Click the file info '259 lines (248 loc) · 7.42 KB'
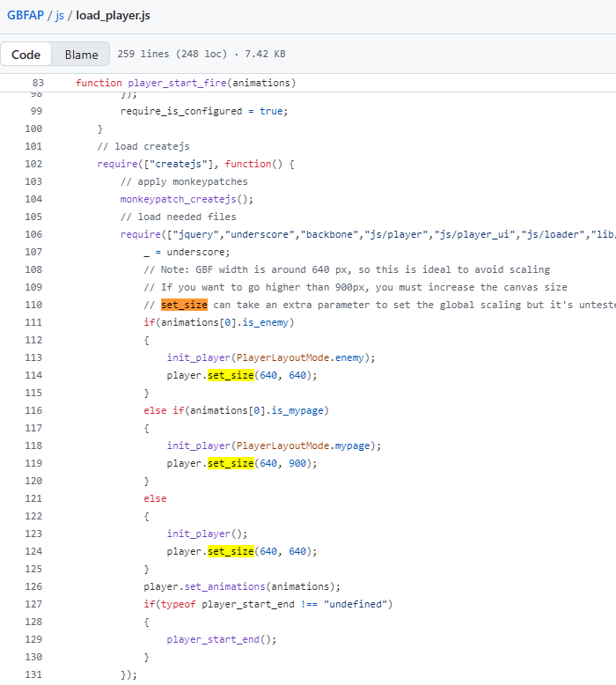616x685 pixels. pos(202,54)
